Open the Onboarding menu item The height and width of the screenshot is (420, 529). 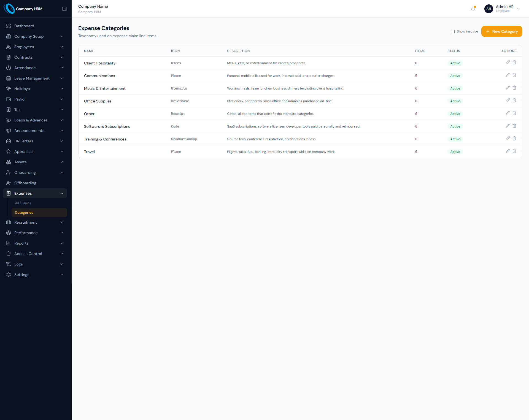tap(35, 172)
